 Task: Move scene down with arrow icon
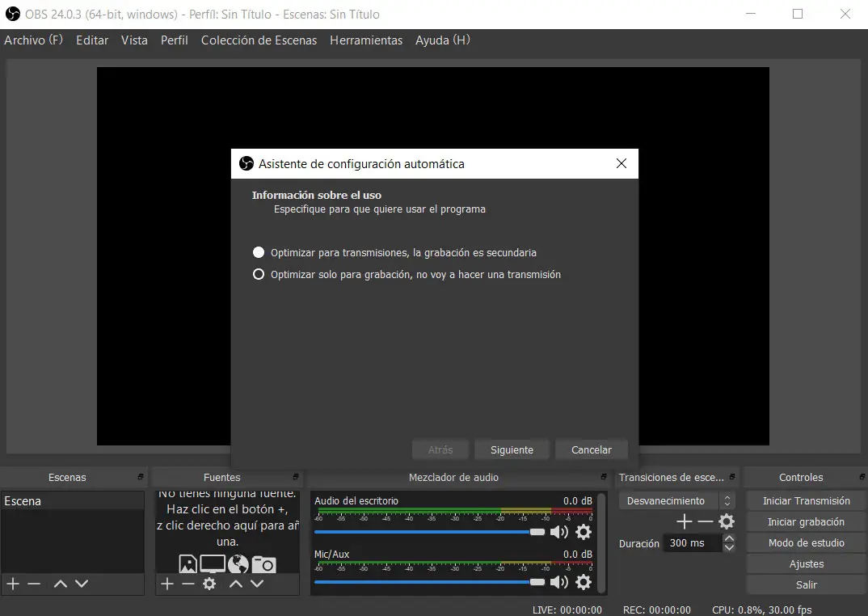click(x=82, y=584)
